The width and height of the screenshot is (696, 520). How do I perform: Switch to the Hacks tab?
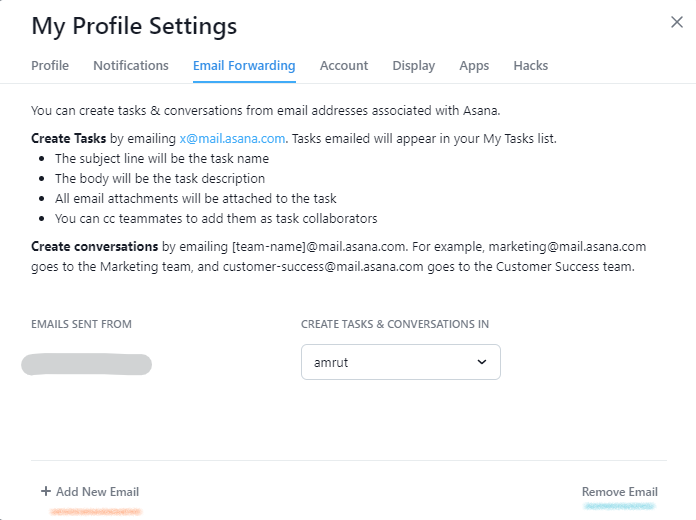coord(531,66)
